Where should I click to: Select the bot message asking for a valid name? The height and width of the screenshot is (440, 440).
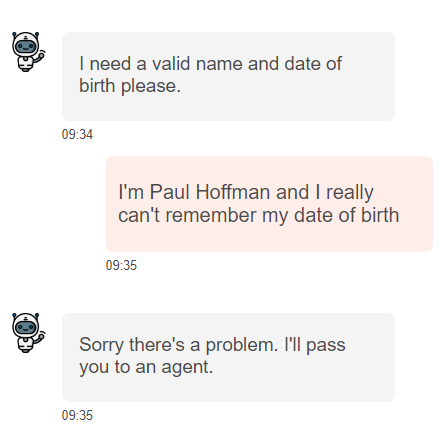tap(228, 76)
